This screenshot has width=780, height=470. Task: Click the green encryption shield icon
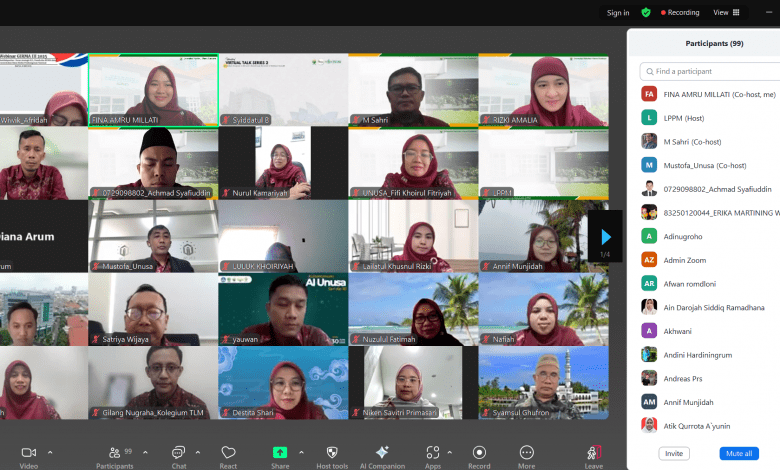[x=646, y=12]
